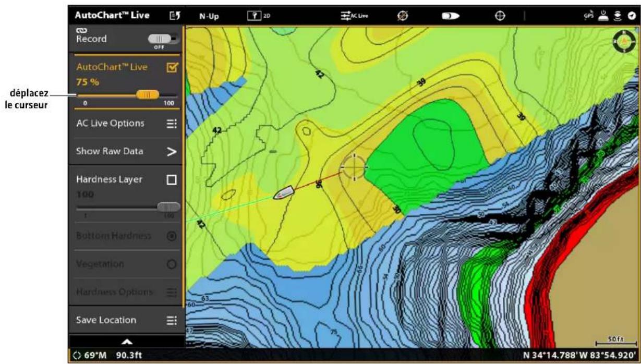Click the circular cursor crosshair on the chart
Screen dimensions: 641x364
[x=354, y=167]
